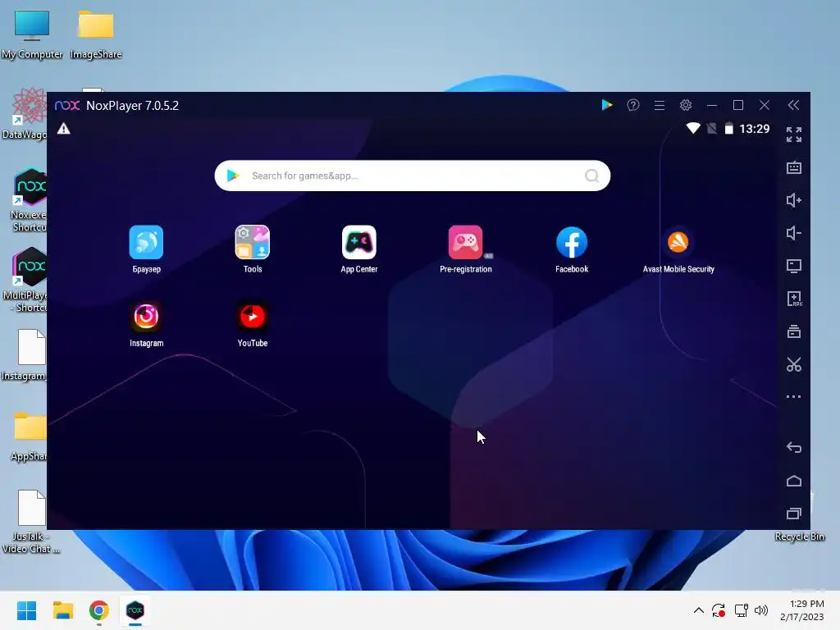
Task: Take a screenshot with scissors tool
Action: point(794,365)
